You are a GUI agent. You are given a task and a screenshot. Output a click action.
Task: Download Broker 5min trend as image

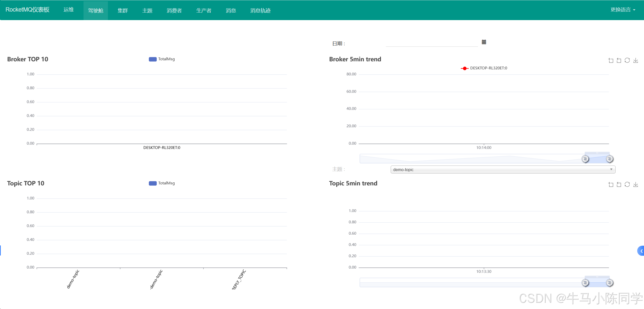point(636,60)
